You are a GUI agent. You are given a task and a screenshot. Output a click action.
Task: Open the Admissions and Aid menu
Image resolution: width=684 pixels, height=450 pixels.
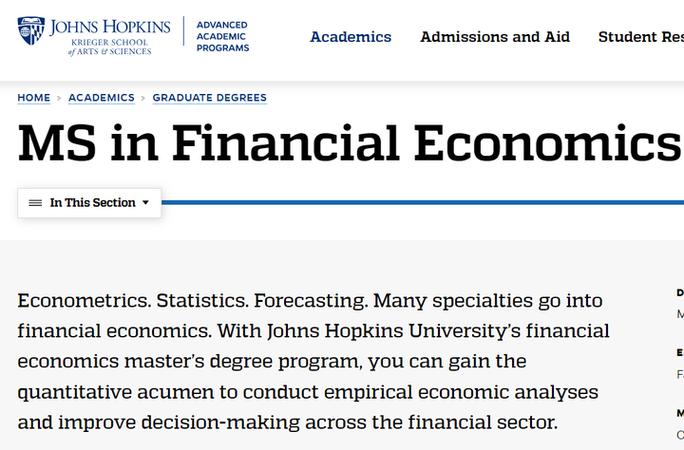tap(495, 37)
